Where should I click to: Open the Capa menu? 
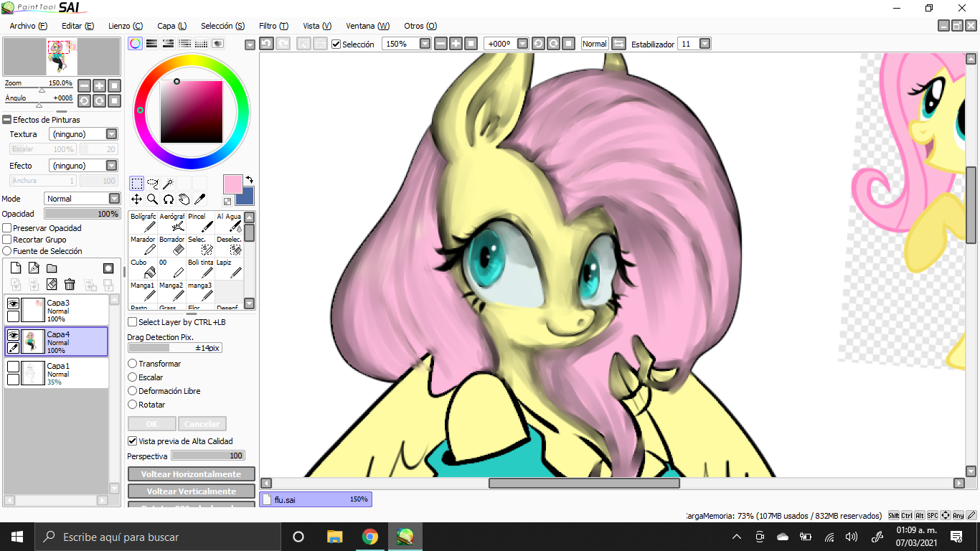171,26
